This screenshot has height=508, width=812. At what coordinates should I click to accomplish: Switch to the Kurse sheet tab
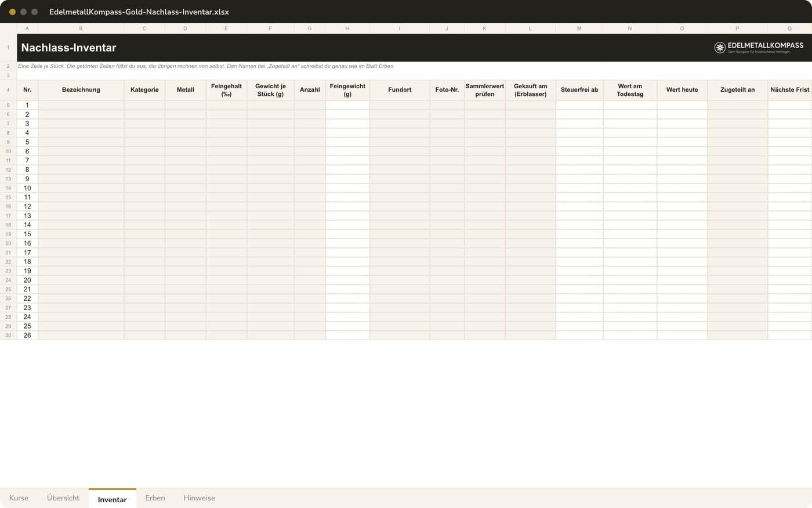coord(19,498)
